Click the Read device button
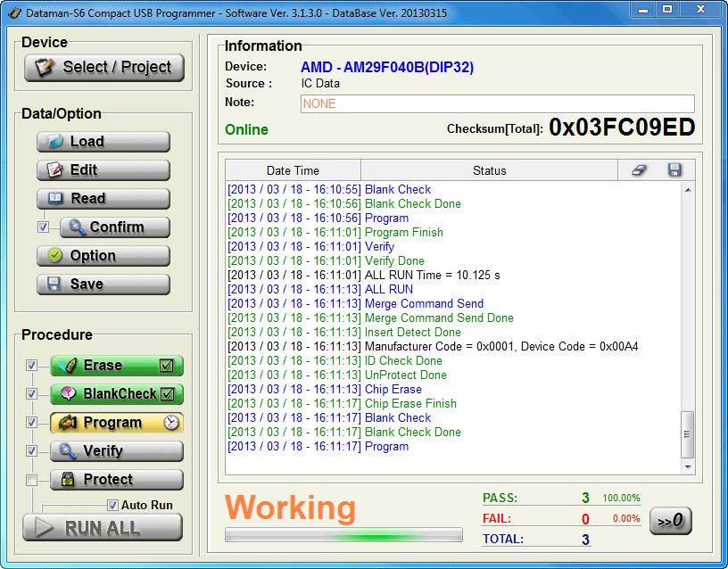Image resolution: width=728 pixels, height=569 pixels. (x=103, y=199)
